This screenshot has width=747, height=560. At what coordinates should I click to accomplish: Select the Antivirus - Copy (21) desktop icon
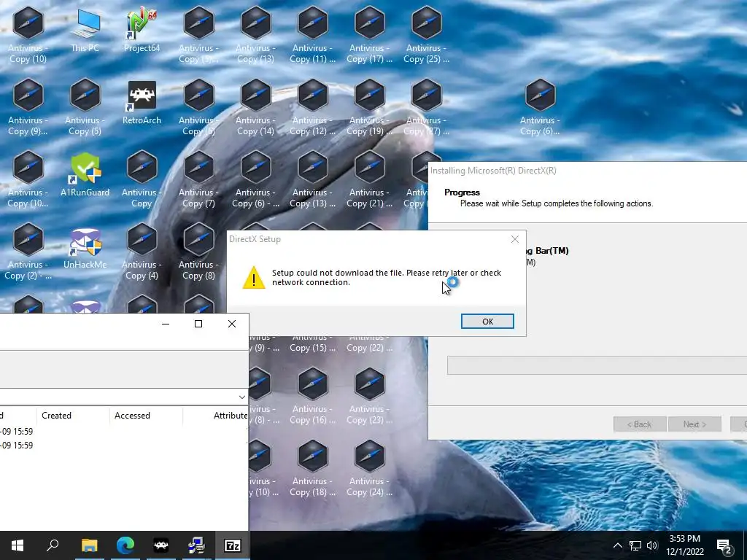pos(369,180)
